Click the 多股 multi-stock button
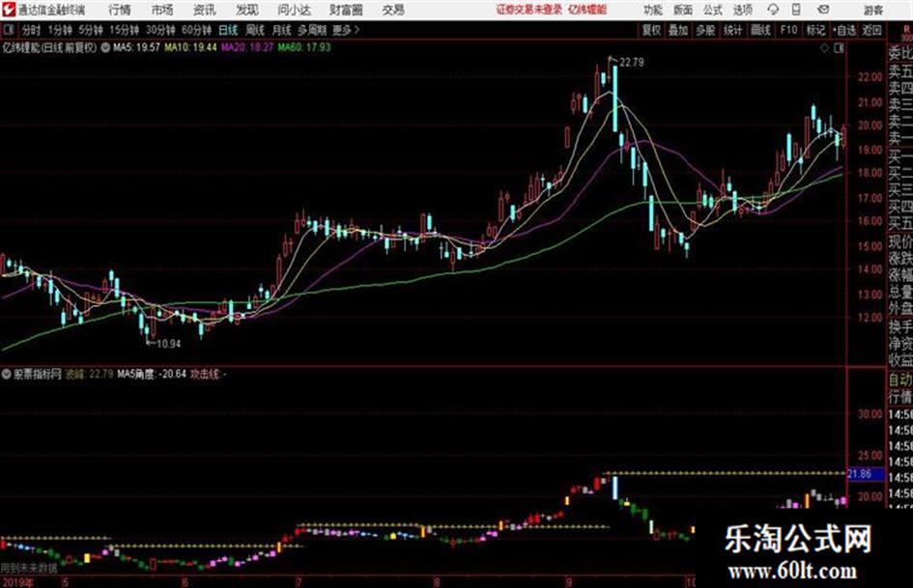 click(x=705, y=30)
